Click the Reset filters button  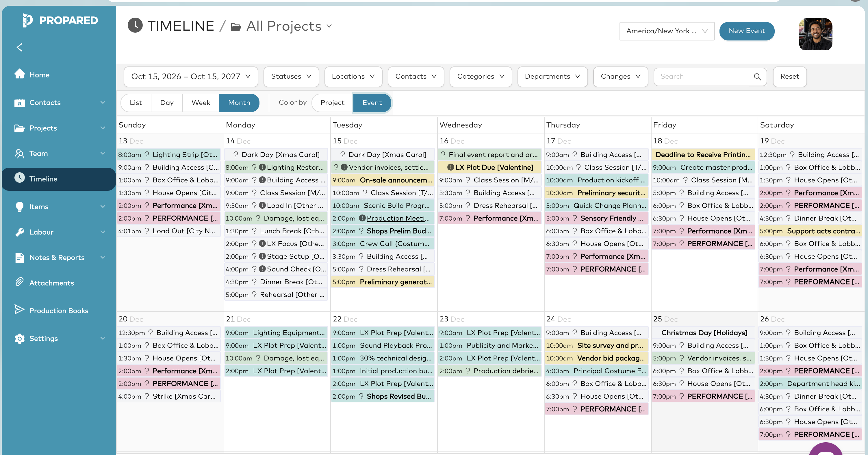pos(789,77)
